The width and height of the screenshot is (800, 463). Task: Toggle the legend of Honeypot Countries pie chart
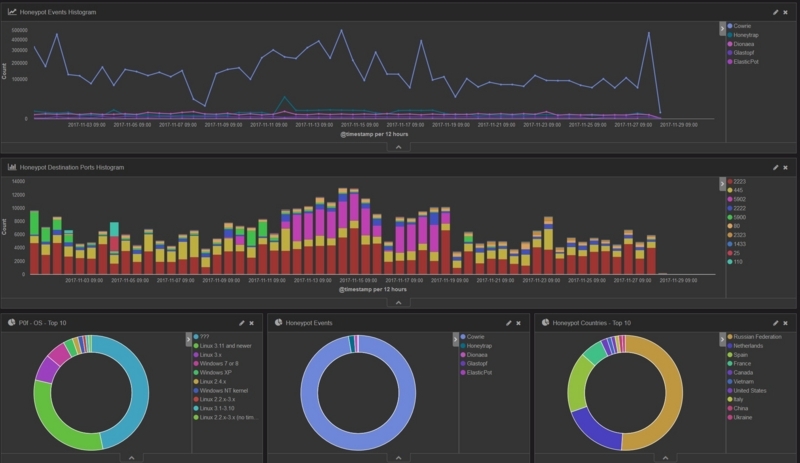722,339
